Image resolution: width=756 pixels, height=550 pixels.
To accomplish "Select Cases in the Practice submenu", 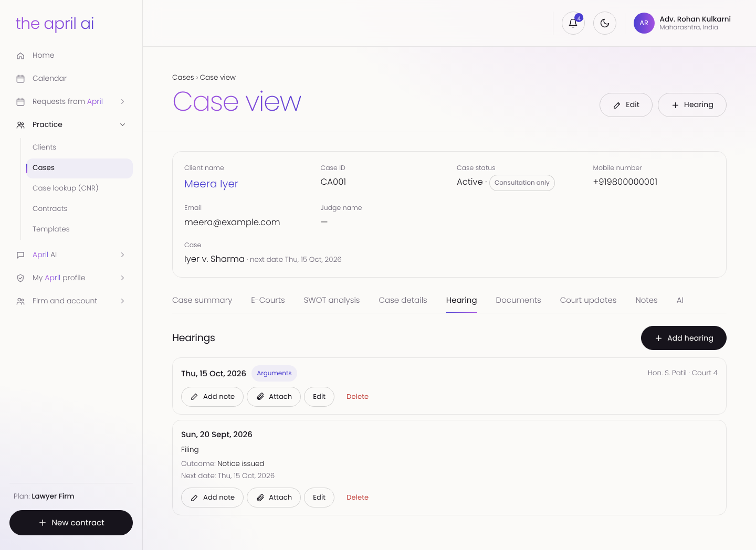I will (x=79, y=168).
